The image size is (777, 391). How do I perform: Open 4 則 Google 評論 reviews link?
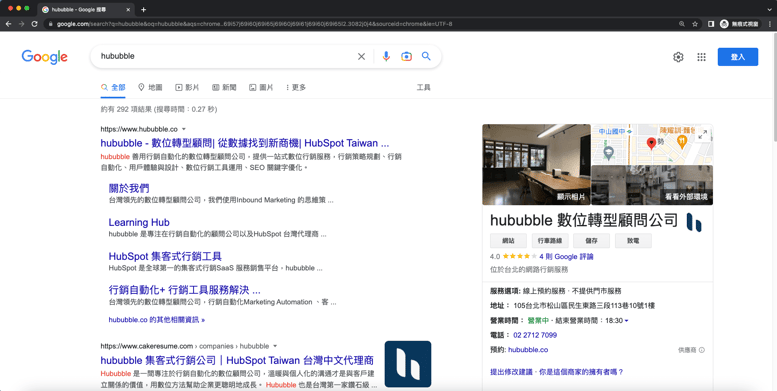click(566, 257)
